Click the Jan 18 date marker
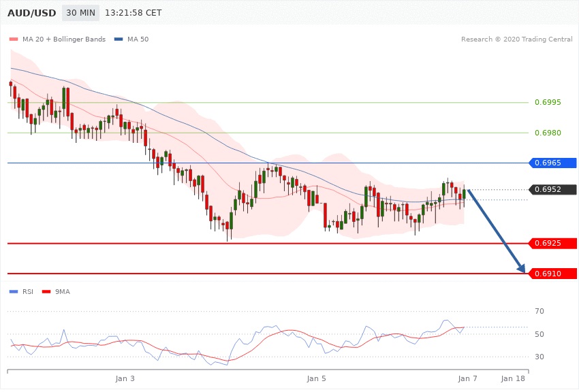 [x=513, y=378]
